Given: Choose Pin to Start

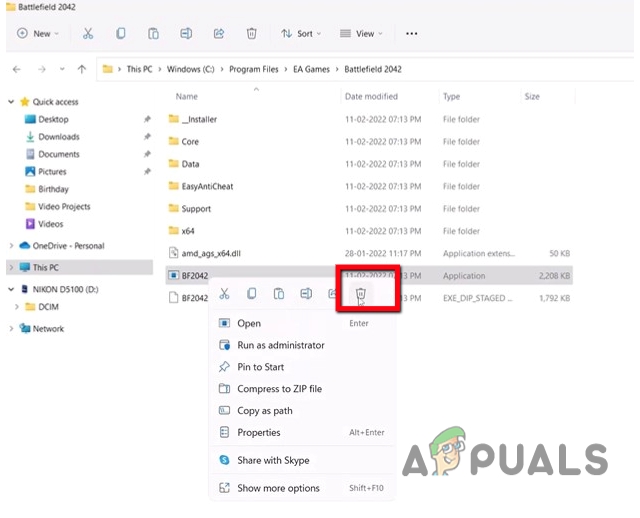Looking at the screenshot, I should [302, 367].
